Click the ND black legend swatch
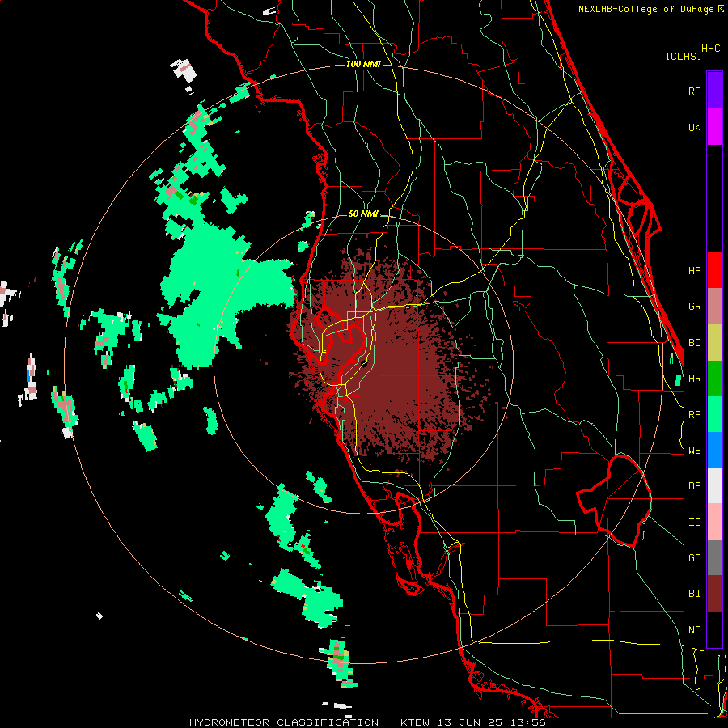 click(x=714, y=629)
